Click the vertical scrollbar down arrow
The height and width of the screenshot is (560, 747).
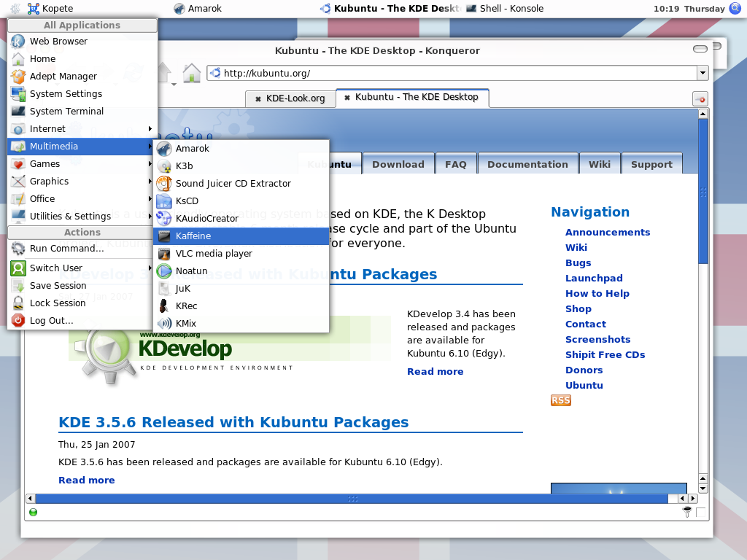click(703, 489)
